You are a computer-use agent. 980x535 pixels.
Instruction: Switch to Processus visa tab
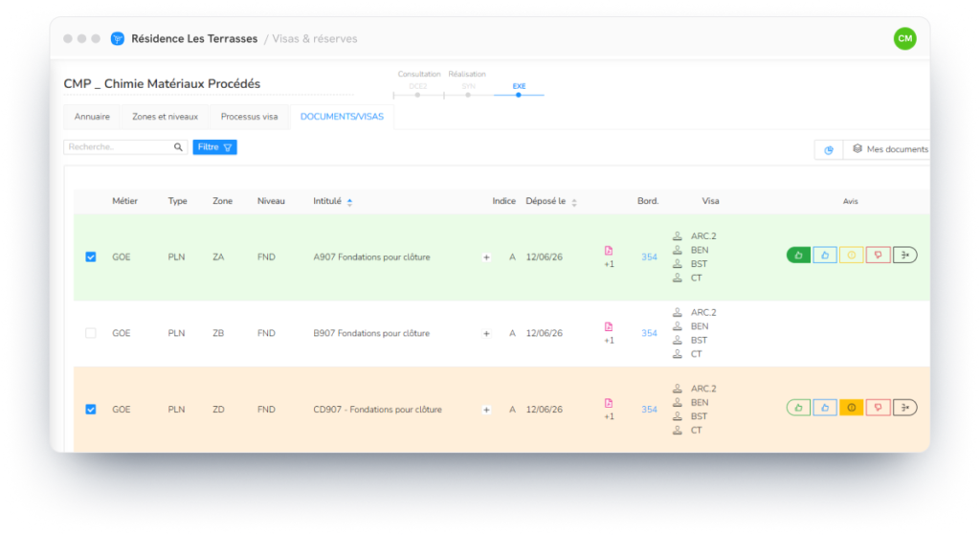(250, 117)
